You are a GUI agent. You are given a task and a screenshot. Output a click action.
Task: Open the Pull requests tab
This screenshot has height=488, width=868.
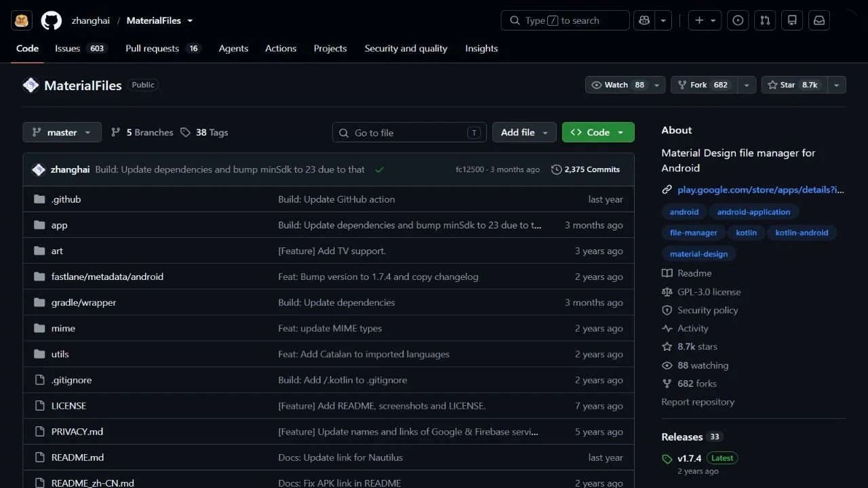[x=163, y=48]
